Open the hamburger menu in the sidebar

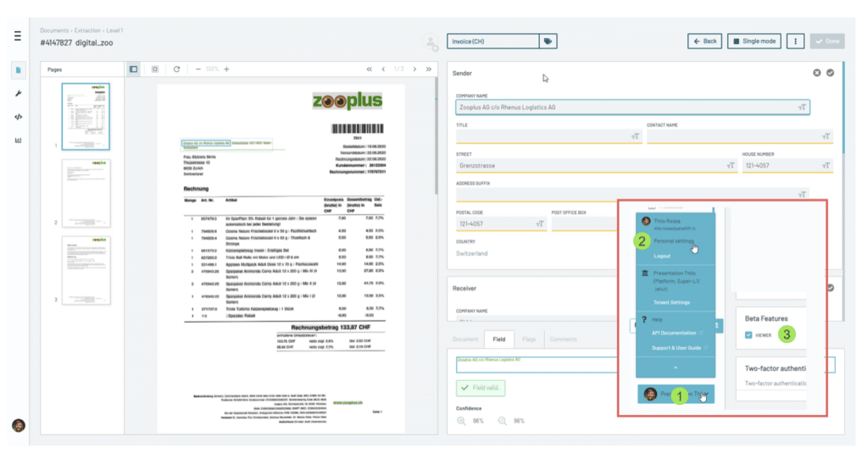pos(17,36)
